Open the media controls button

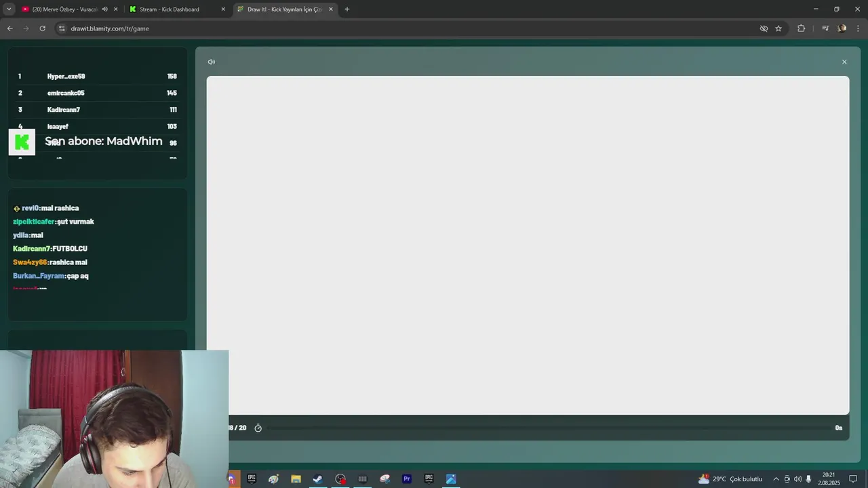825,28
